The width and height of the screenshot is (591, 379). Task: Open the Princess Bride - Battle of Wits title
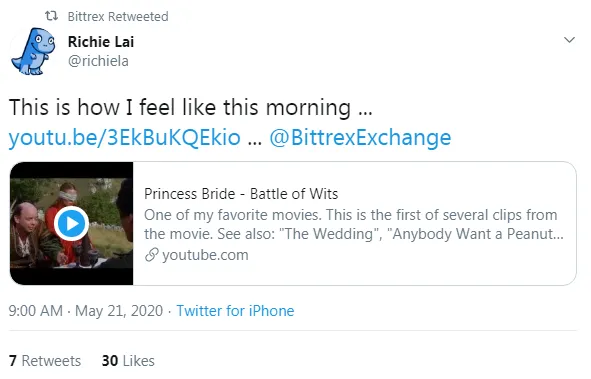[x=241, y=194]
